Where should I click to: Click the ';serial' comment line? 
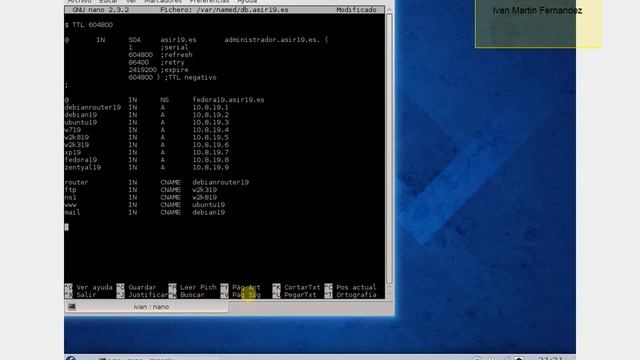174,47
